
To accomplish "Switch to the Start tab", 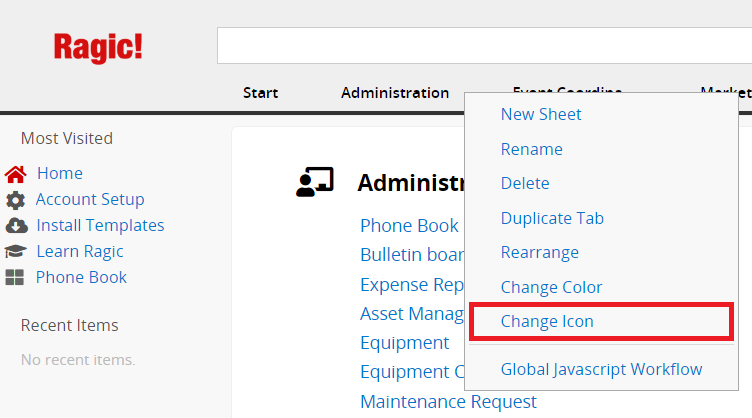I will [260, 93].
